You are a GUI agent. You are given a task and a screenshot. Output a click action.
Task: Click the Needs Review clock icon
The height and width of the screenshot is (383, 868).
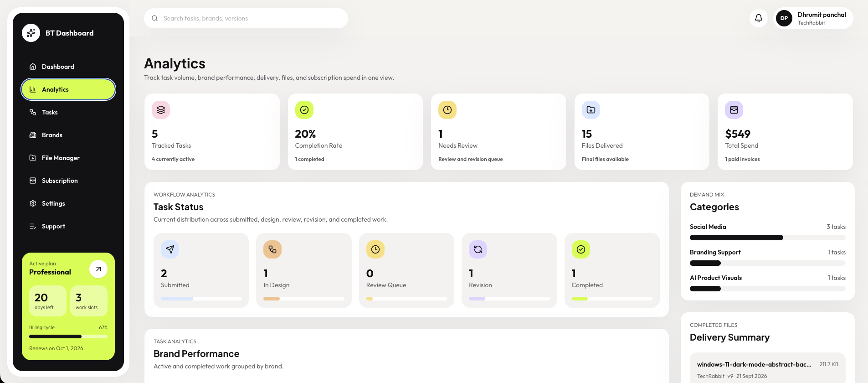click(x=447, y=110)
